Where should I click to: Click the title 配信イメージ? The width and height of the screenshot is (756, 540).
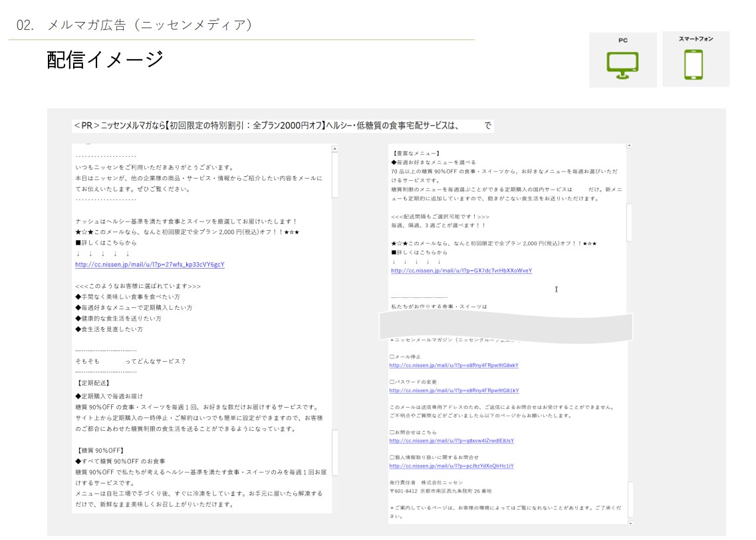click(x=105, y=60)
